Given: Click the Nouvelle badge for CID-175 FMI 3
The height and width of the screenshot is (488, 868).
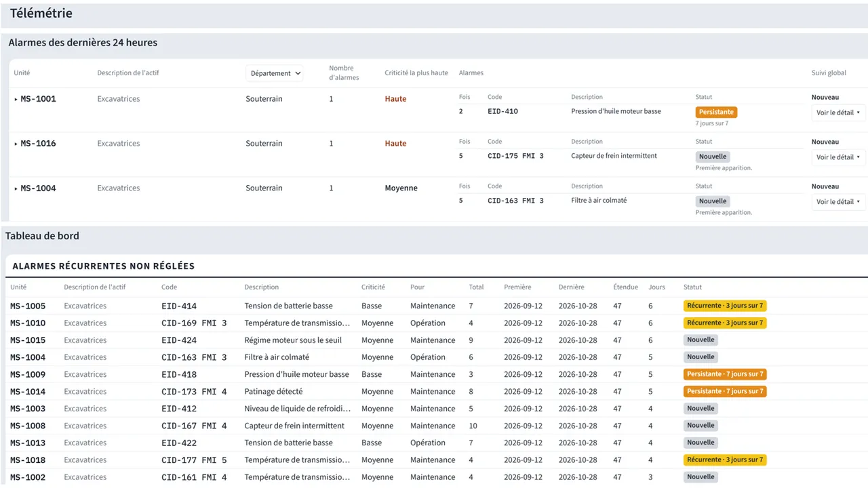Looking at the screenshot, I should coord(713,157).
